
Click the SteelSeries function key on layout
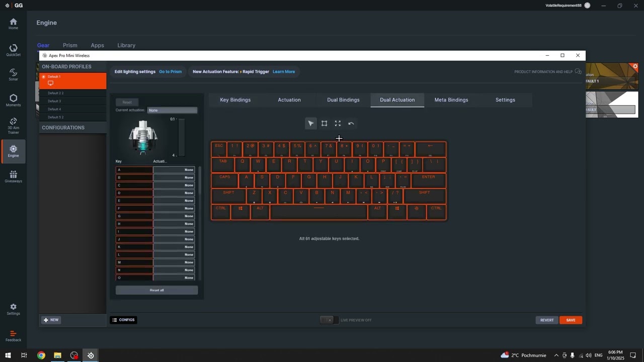click(417, 212)
